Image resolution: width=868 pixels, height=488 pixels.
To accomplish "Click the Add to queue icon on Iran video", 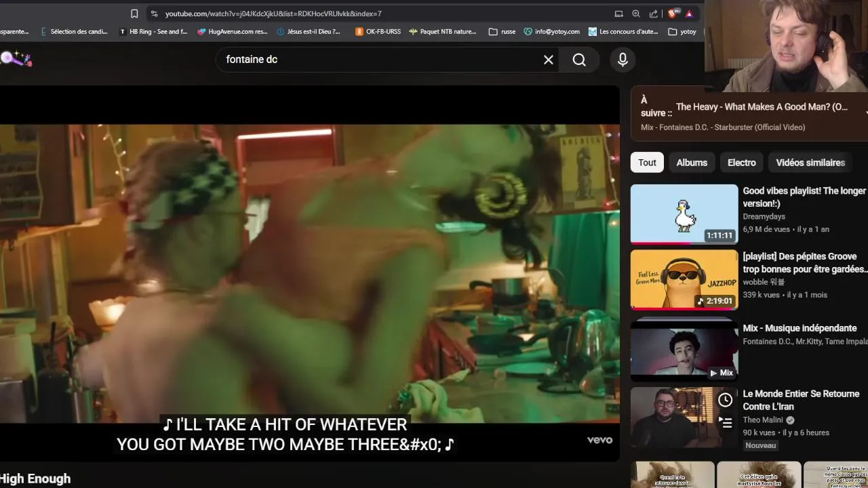I will 726,423.
